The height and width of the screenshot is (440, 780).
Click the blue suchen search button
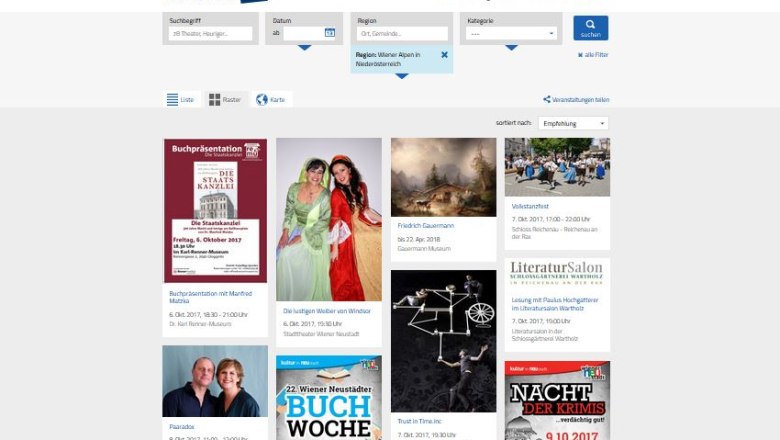(590, 28)
